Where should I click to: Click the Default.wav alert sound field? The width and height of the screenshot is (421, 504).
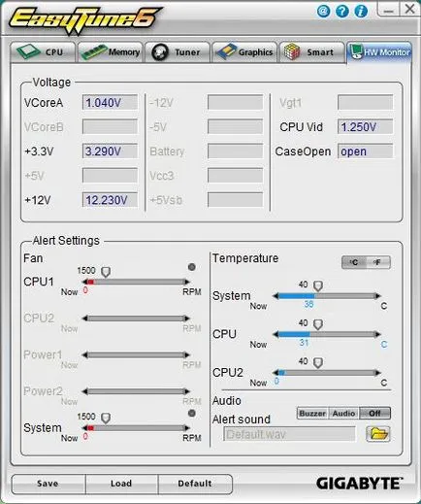point(289,434)
